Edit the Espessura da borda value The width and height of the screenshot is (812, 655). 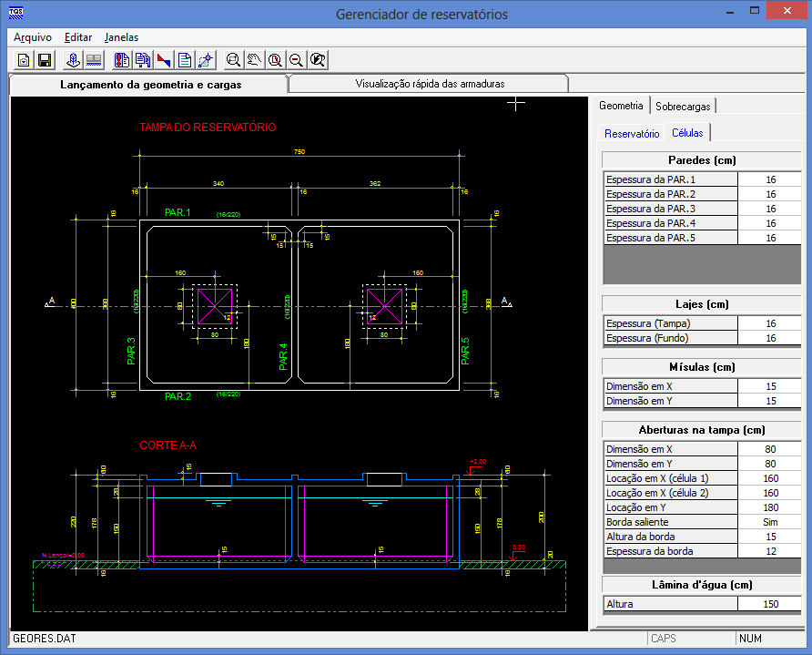(770, 551)
